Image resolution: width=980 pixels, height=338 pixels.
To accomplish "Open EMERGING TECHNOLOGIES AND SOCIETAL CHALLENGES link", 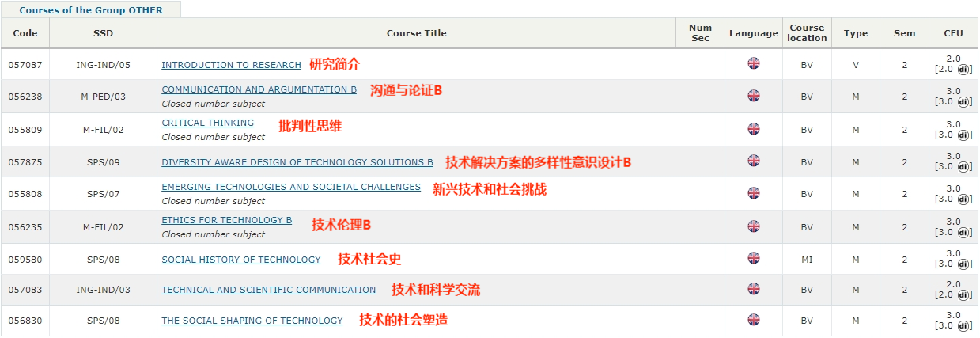I will point(291,187).
